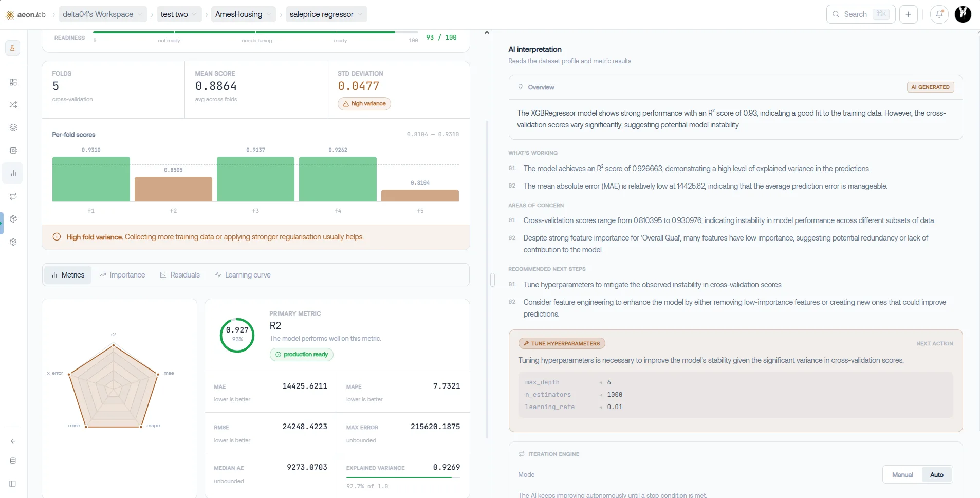Open the package box sidebar icon
The image size is (980, 498).
[x=13, y=219]
